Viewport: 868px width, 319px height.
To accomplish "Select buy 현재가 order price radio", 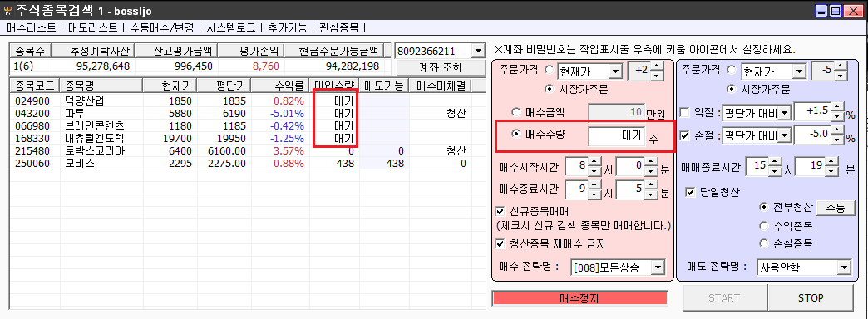I will pos(549,71).
